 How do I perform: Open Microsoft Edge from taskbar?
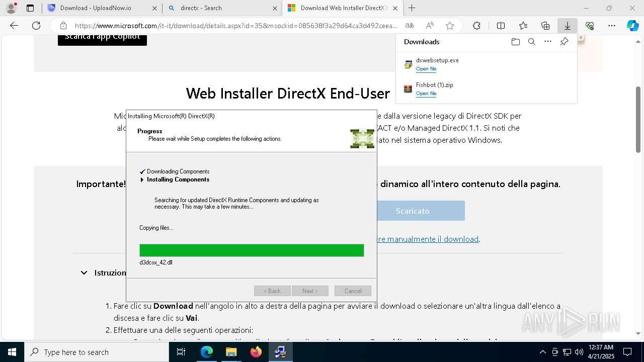[x=207, y=352]
